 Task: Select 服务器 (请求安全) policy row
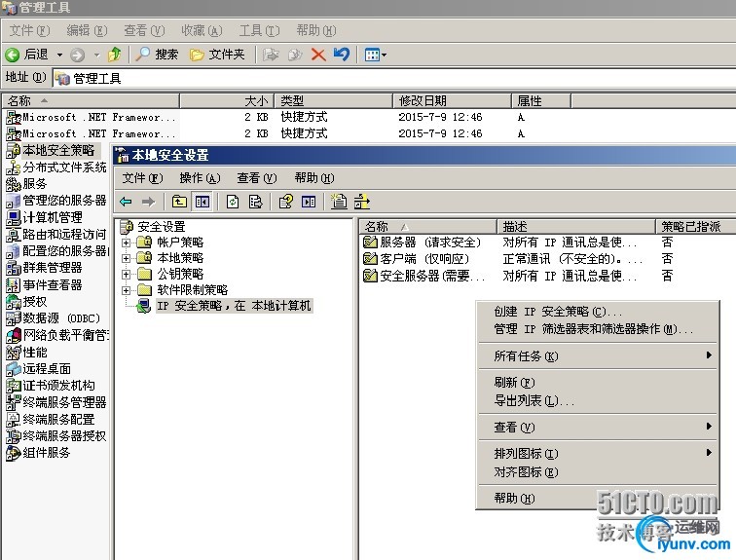click(423, 243)
